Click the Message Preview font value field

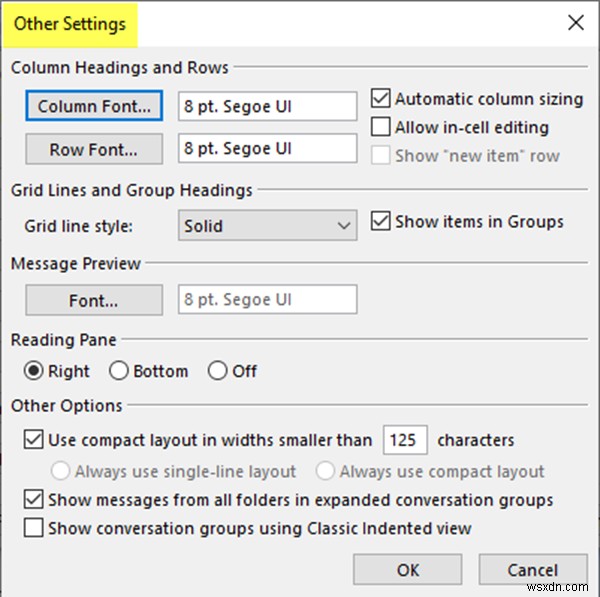(267, 299)
